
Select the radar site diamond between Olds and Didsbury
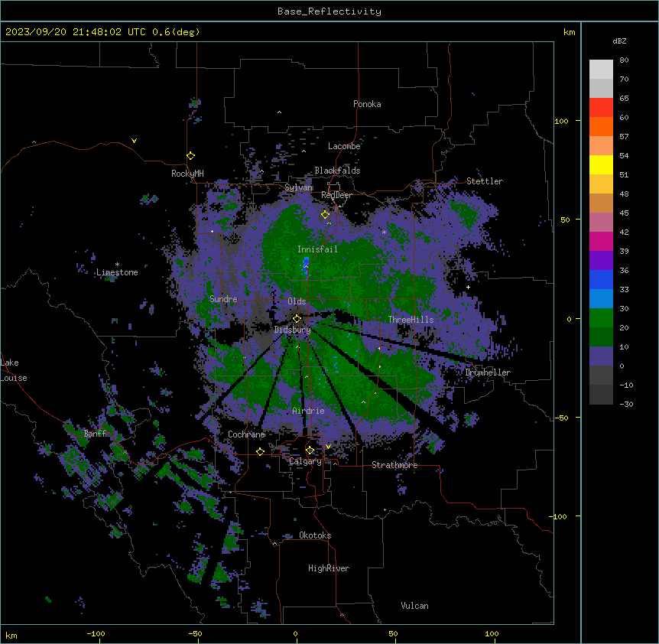click(x=297, y=318)
